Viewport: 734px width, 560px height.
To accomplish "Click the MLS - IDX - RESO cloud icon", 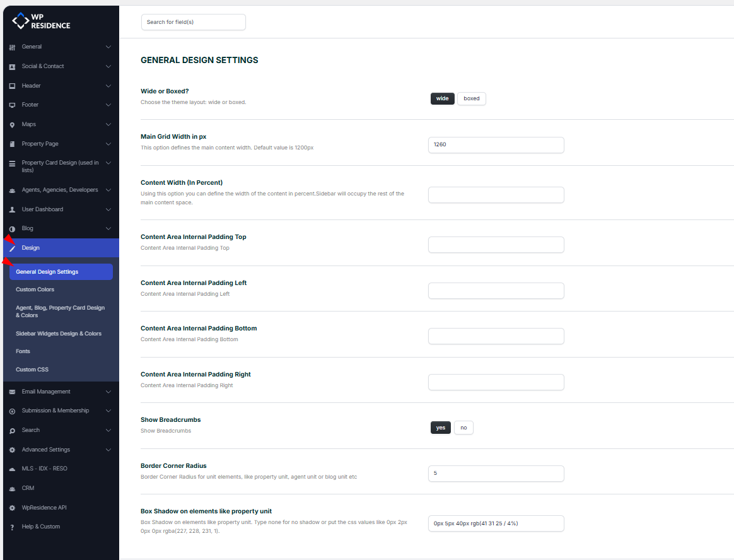I will (12, 469).
